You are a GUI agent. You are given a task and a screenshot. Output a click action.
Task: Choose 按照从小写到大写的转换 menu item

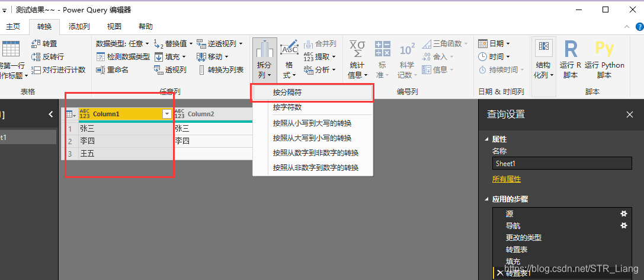pyautogui.click(x=313, y=123)
